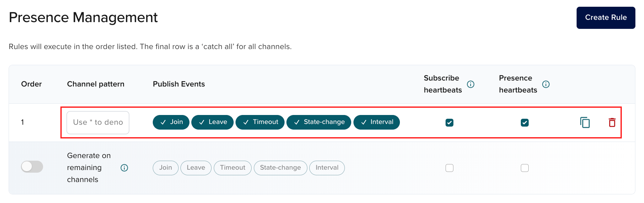Click the Create Rule button
644x203 pixels.
coord(605,18)
